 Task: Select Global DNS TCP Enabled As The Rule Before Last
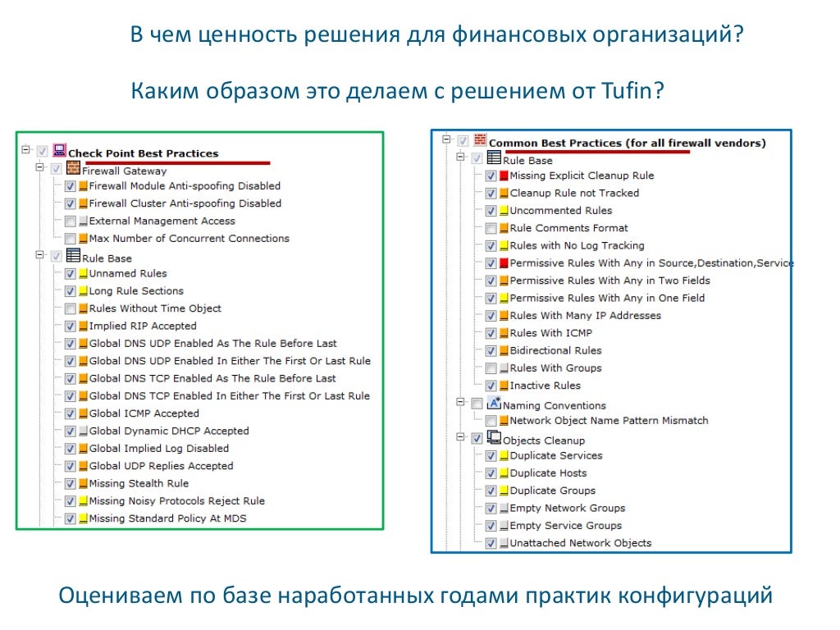point(212,379)
